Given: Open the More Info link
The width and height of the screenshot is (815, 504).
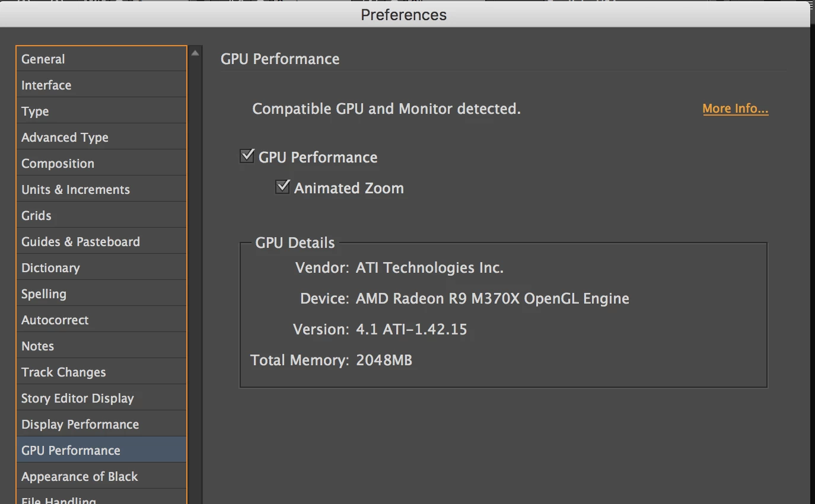Looking at the screenshot, I should pyautogui.click(x=735, y=109).
